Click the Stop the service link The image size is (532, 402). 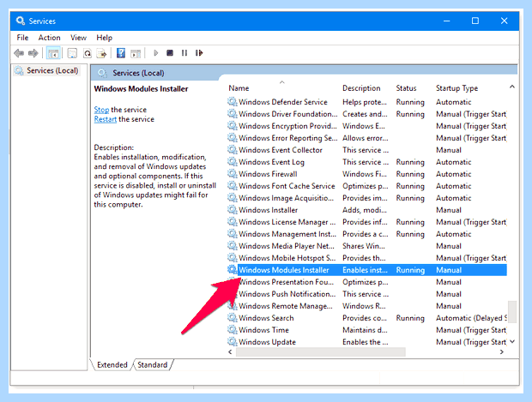tap(101, 110)
